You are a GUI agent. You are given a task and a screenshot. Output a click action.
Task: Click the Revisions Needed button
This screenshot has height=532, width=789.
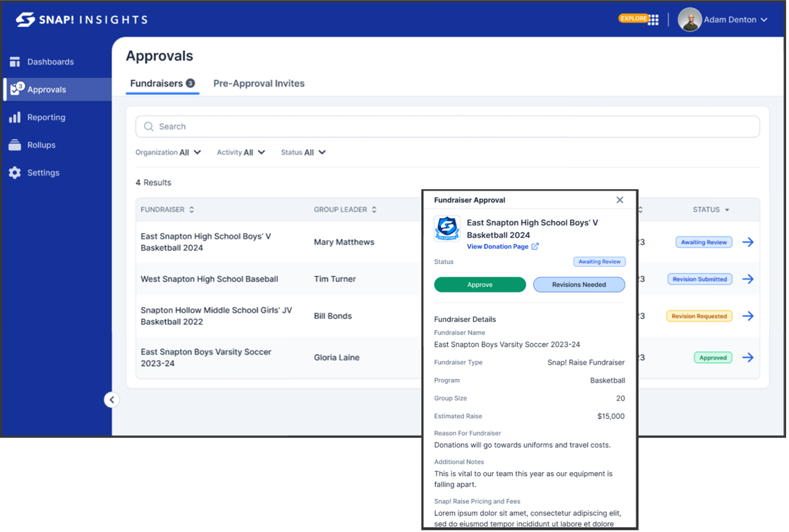coord(579,284)
